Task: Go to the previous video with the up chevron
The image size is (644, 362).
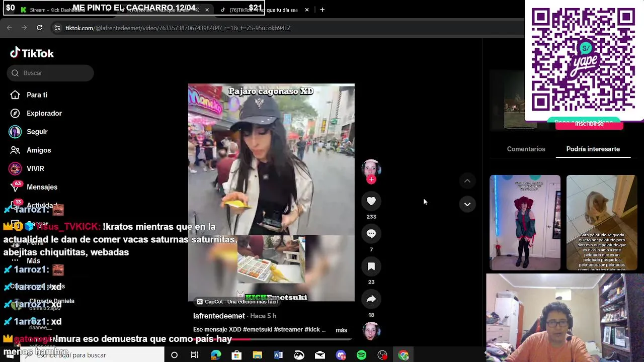Action: click(467, 181)
